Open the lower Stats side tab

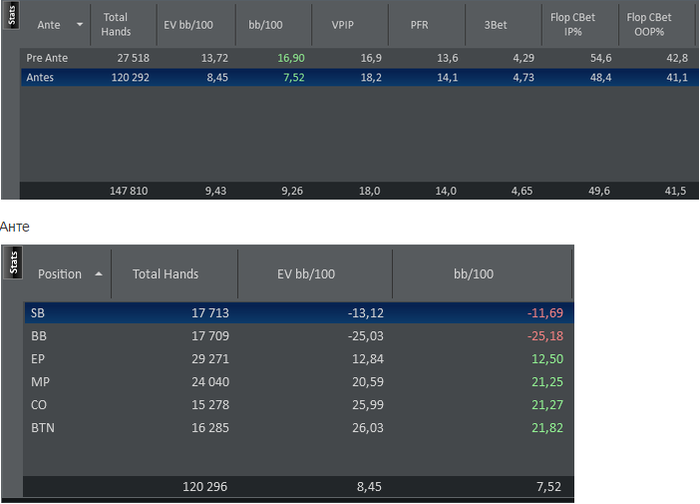(x=13, y=263)
